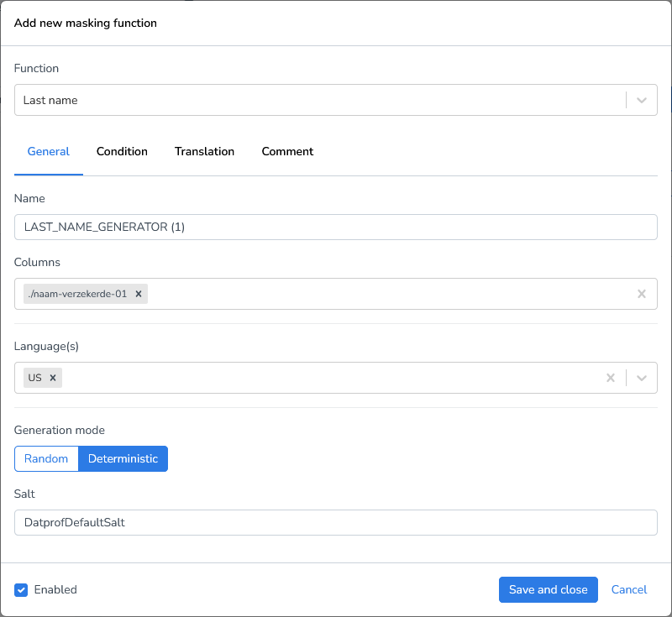
Task: Open the Translation tab
Action: (x=204, y=152)
